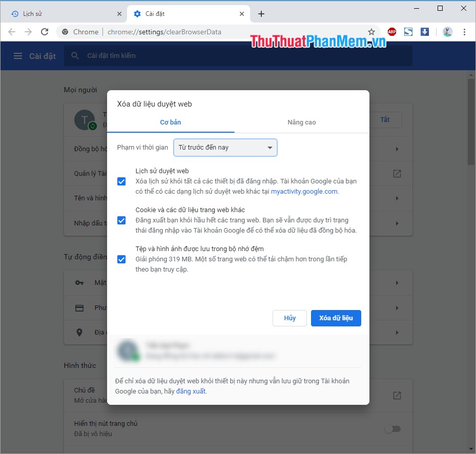Open the Chrome three-dot menu

[464, 31]
